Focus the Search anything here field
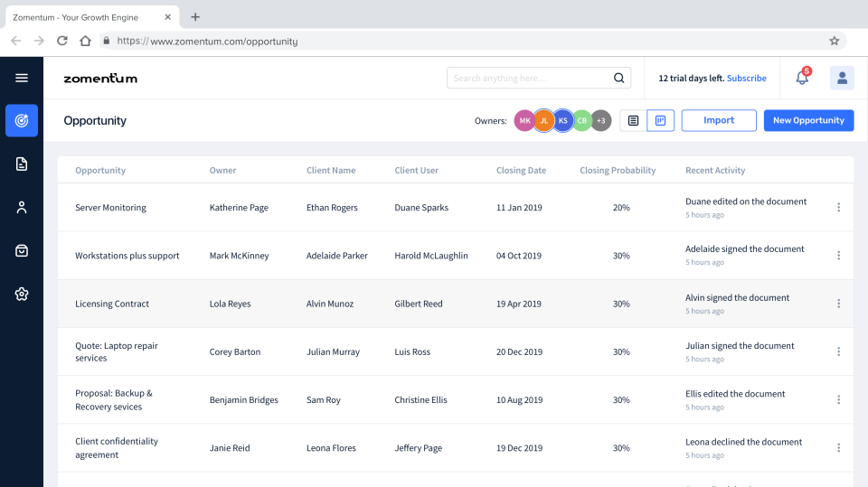The width and height of the screenshot is (868, 487). coord(529,79)
